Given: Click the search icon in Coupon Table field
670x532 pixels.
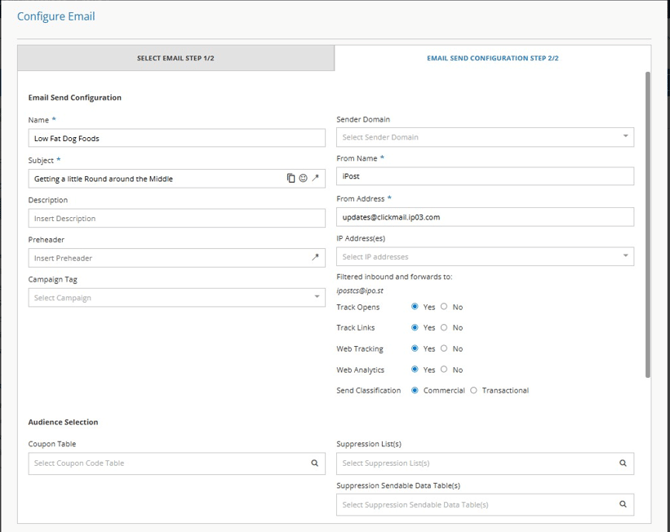Looking at the screenshot, I should coord(314,463).
